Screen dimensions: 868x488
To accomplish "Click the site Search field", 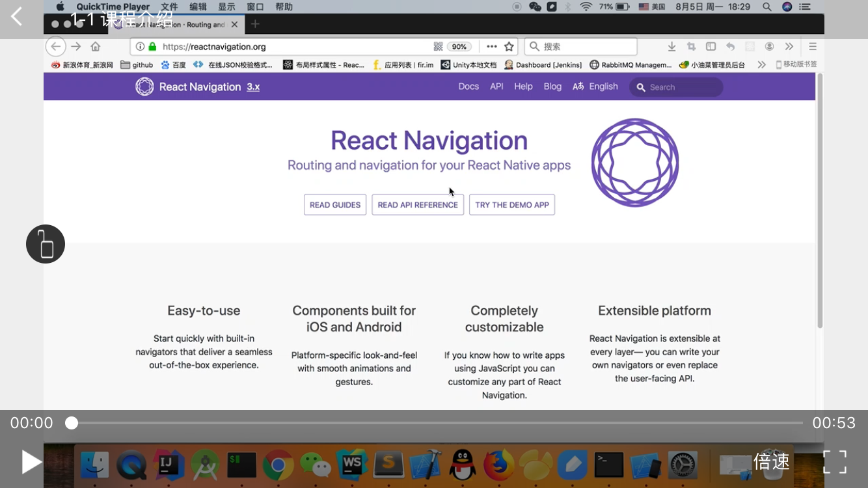I will (x=676, y=87).
